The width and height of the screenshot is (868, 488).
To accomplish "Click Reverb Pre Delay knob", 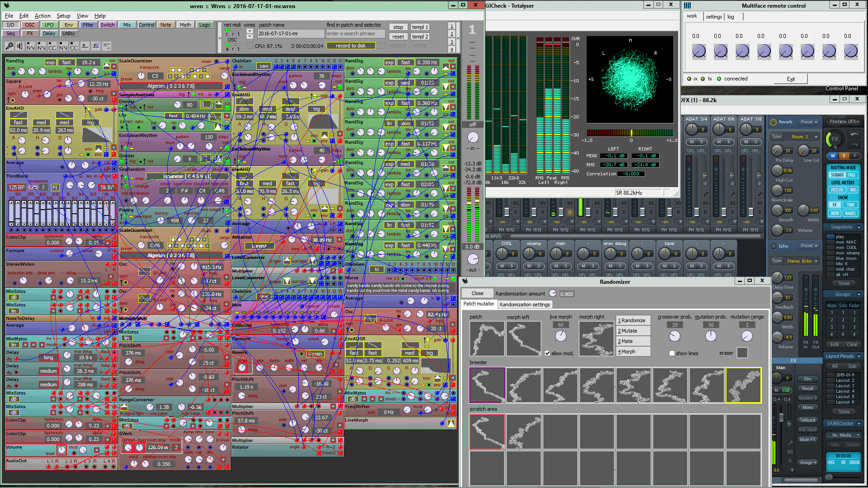I will (777, 151).
